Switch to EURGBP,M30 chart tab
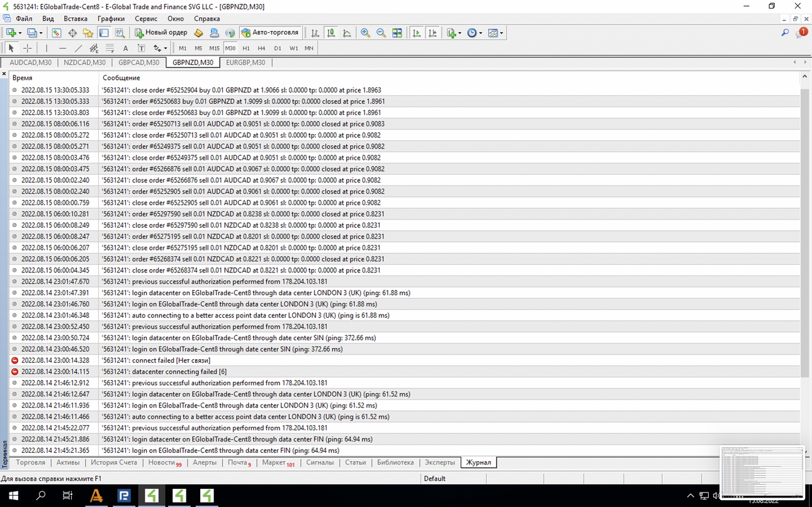812x507 pixels. pyautogui.click(x=245, y=62)
